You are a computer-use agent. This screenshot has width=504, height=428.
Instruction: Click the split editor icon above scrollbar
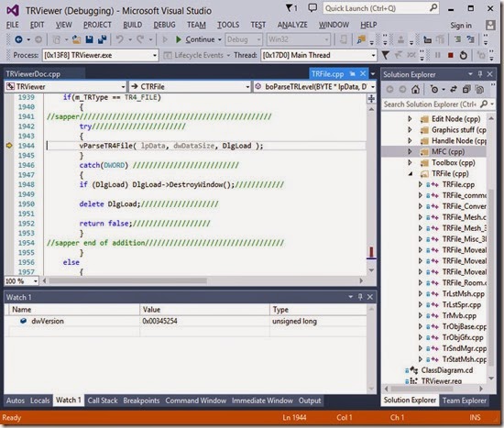[371, 98]
